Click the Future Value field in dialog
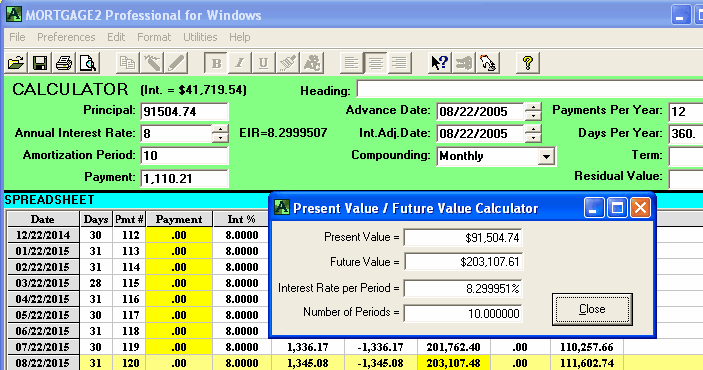This screenshot has width=703, height=370. [463, 261]
